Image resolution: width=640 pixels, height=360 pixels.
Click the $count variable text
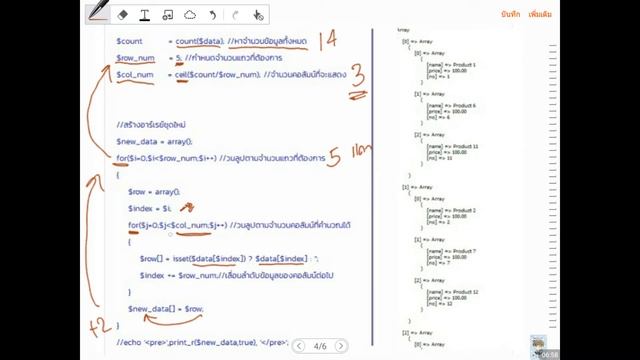point(129,41)
